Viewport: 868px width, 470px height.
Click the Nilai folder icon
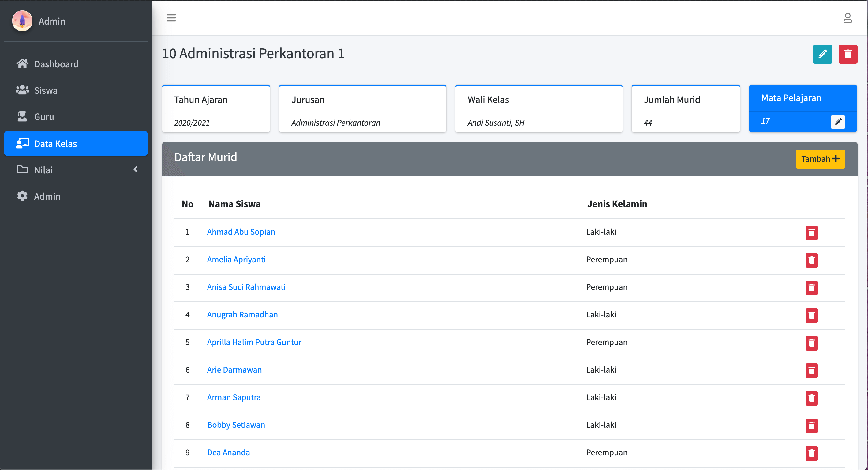(22, 169)
